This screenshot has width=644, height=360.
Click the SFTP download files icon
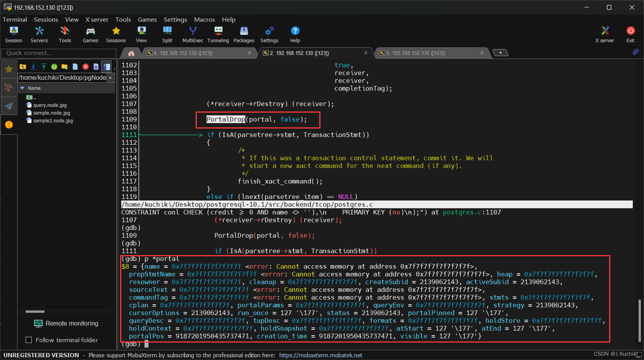[33, 67]
